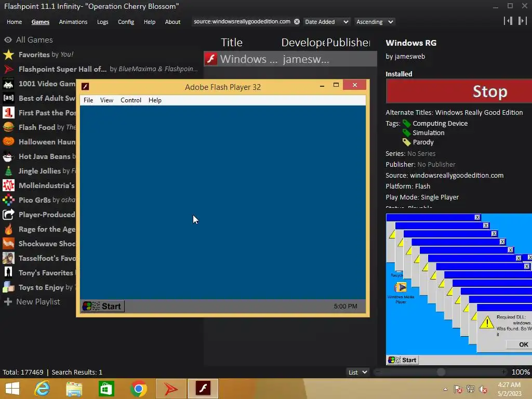The width and height of the screenshot is (532, 399).
Task: Open the Animations tab
Action: coord(73,22)
